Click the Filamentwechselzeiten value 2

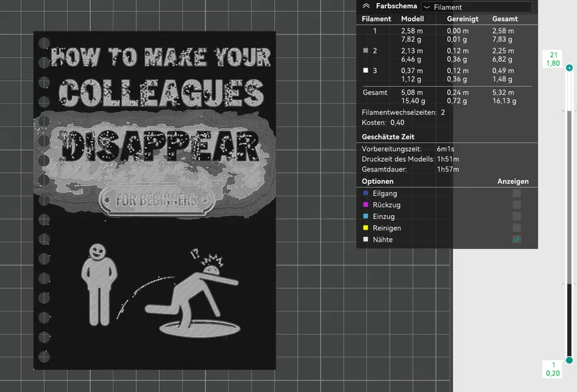tap(443, 112)
